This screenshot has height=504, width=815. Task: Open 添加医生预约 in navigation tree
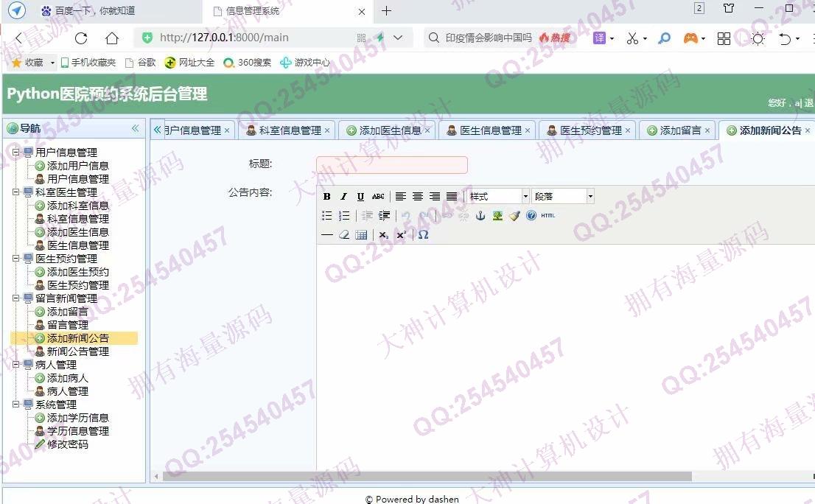tap(77, 272)
